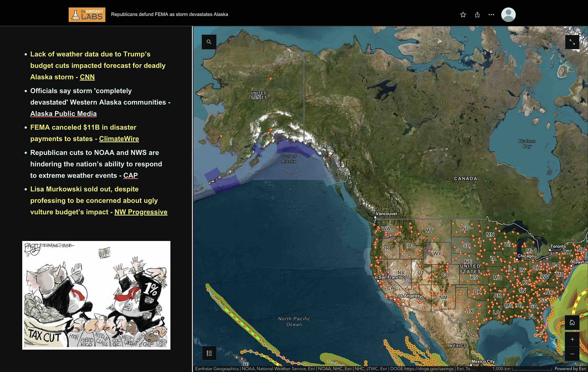Click the Democracy Labs logo

point(87,15)
